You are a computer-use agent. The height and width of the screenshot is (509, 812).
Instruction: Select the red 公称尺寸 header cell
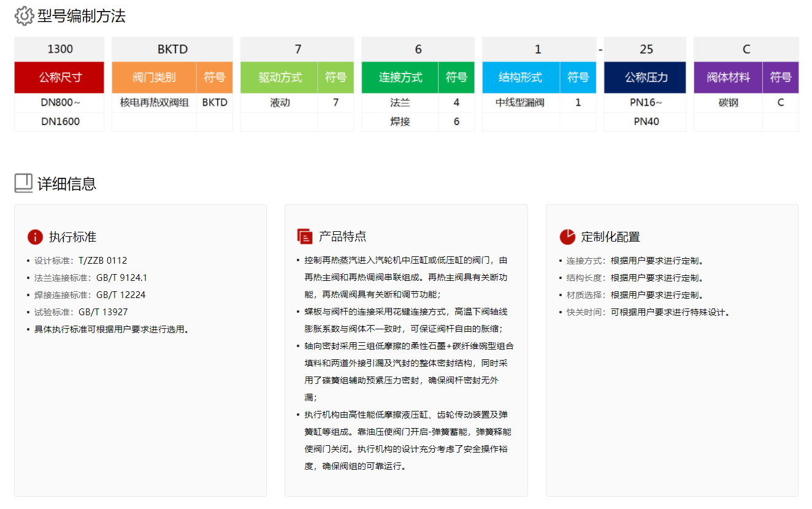click(x=59, y=77)
